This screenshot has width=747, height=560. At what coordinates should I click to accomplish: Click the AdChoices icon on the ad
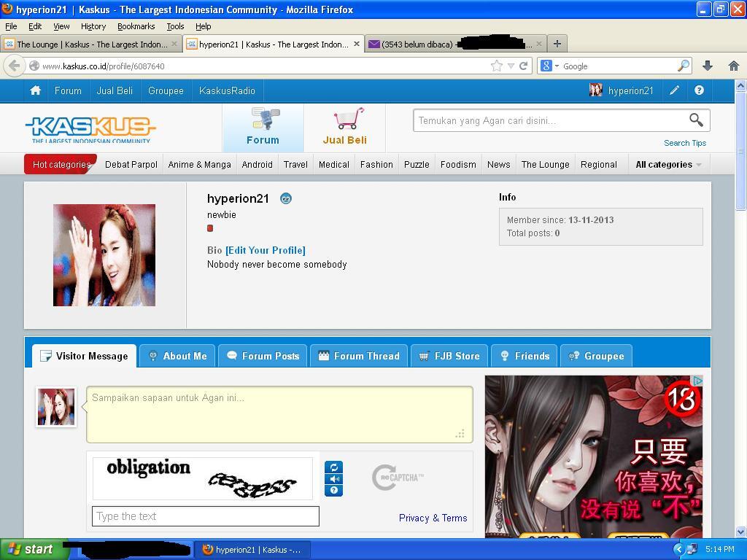tap(697, 381)
